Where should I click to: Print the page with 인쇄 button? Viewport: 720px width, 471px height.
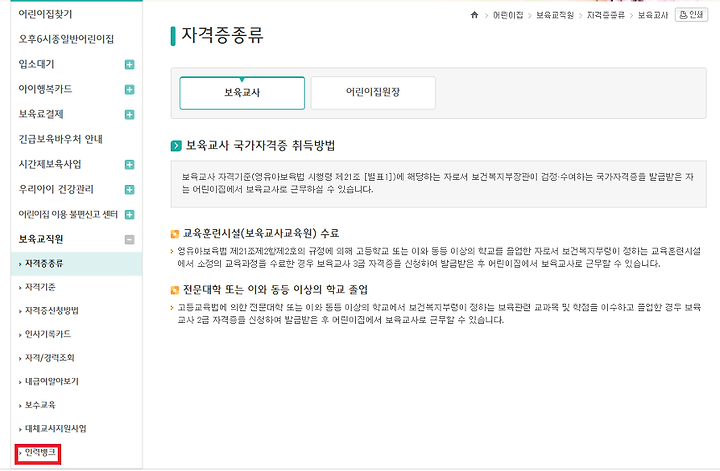click(691, 15)
